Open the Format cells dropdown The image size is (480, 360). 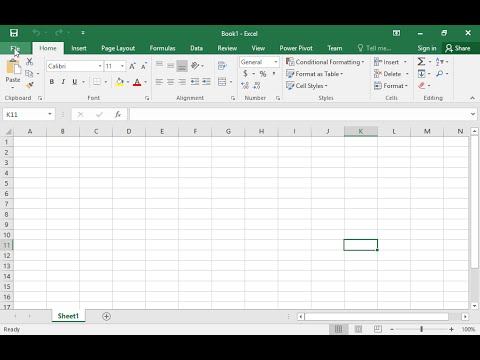click(x=391, y=86)
